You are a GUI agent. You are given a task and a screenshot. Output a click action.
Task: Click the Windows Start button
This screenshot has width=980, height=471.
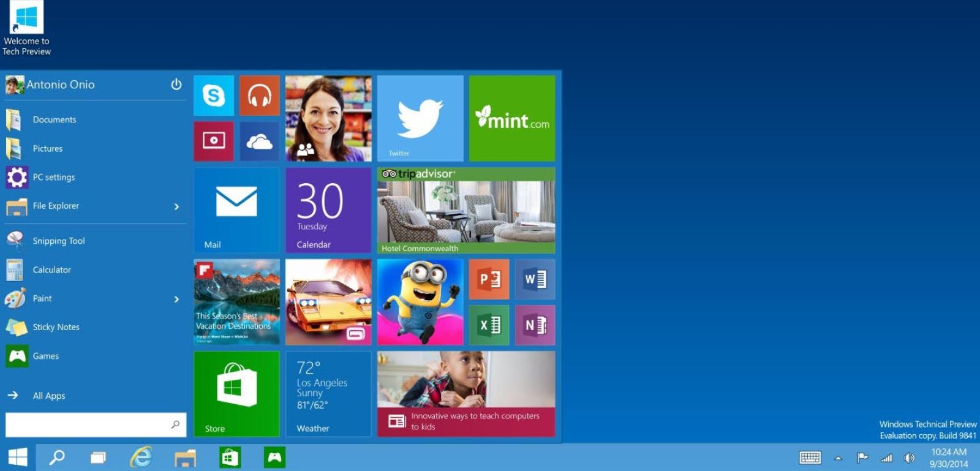click(x=18, y=458)
